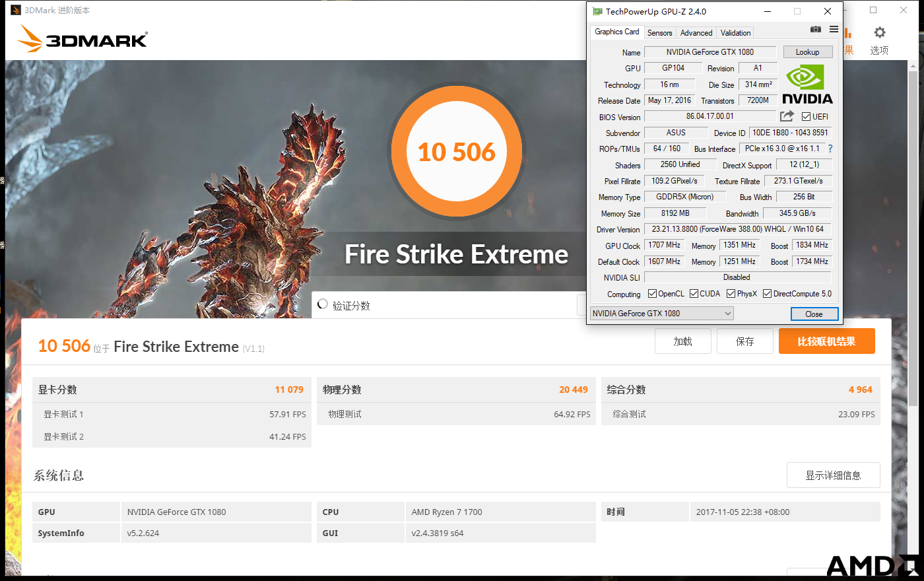
Task: Switch to the Validation tab
Action: 735,33
